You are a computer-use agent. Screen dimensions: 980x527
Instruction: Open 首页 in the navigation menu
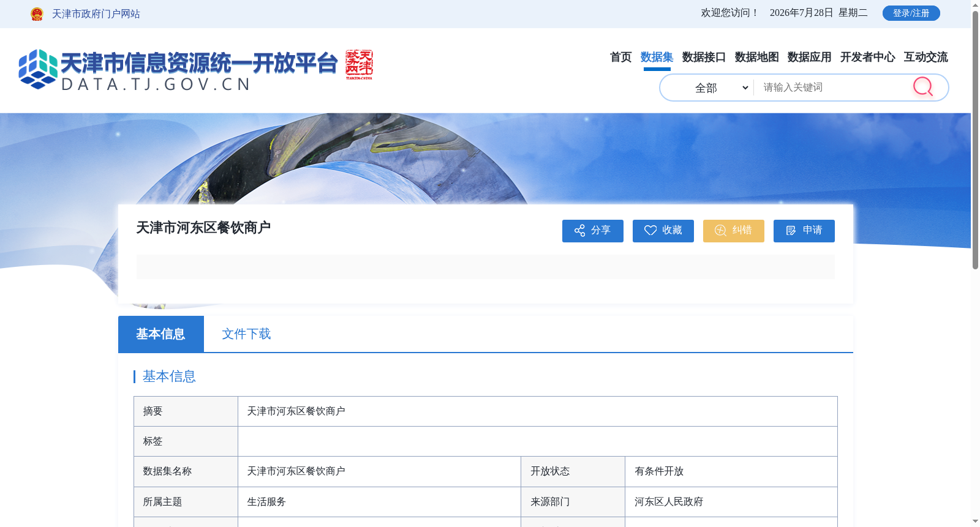(x=620, y=57)
